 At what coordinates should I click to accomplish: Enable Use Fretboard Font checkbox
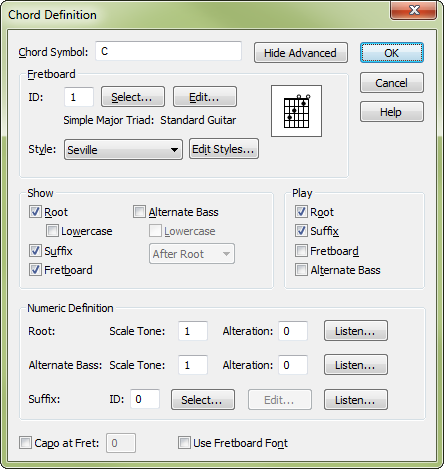click(x=184, y=443)
